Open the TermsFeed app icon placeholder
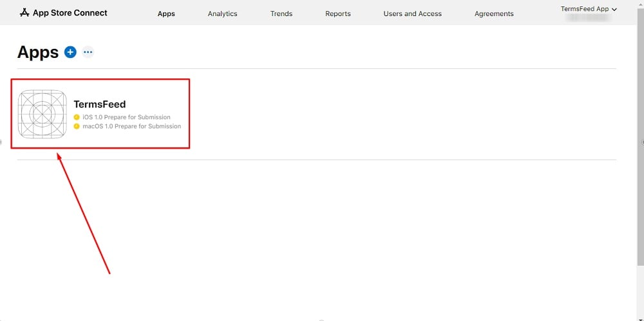 click(x=43, y=114)
